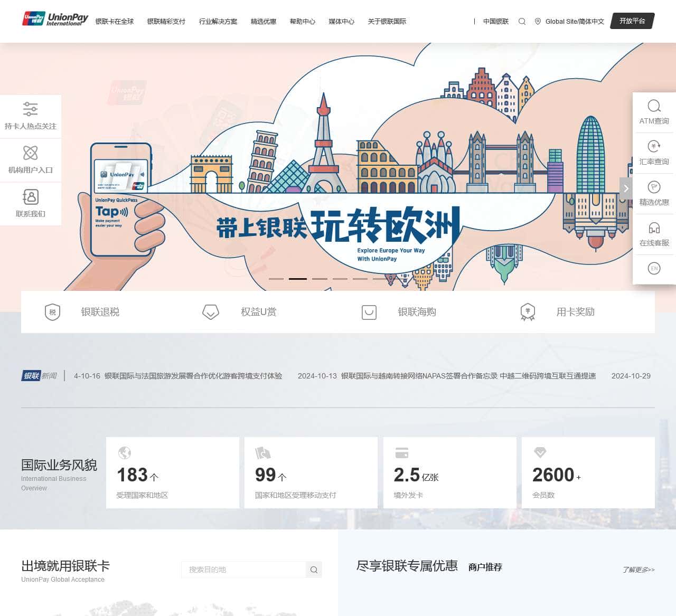Switch language with the EN circle icon
This screenshot has width=676, height=616.
coord(654,268)
